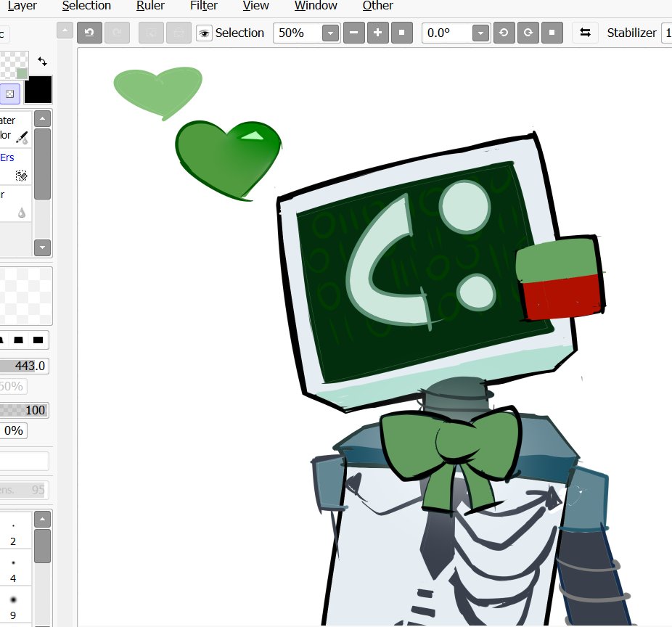Select brush size 9 preset
The width and height of the screenshot is (672, 627).
15,605
